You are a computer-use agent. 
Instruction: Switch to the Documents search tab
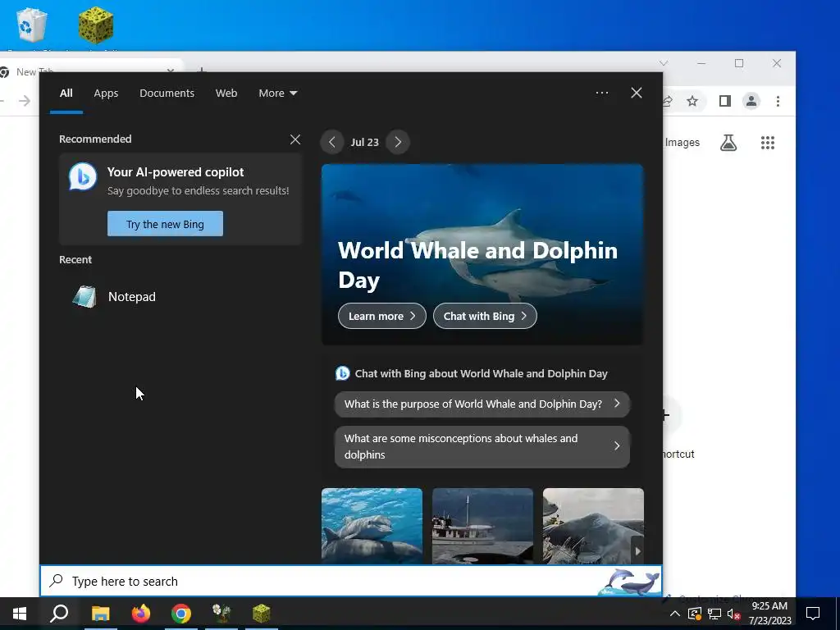point(167,94)
